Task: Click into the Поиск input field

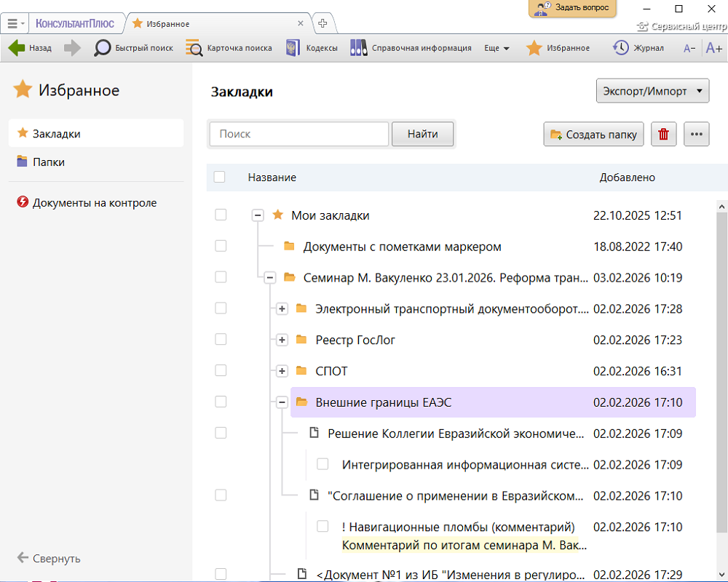Action: (299, 134)
